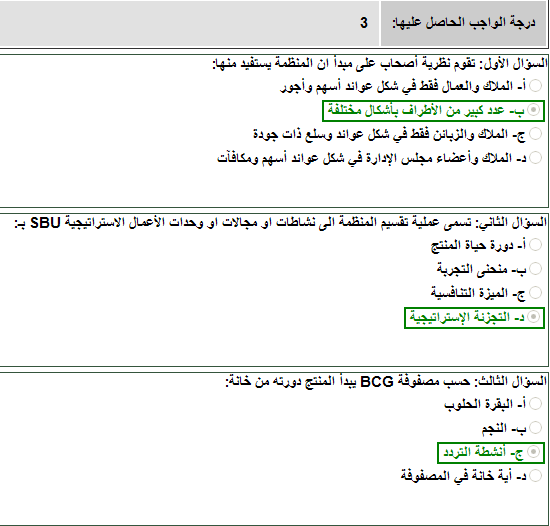The image size is (550, 526).
Task: Select radio option د- الملاك وأعضاء مجلس الإدارة
Action: point(535,157)
